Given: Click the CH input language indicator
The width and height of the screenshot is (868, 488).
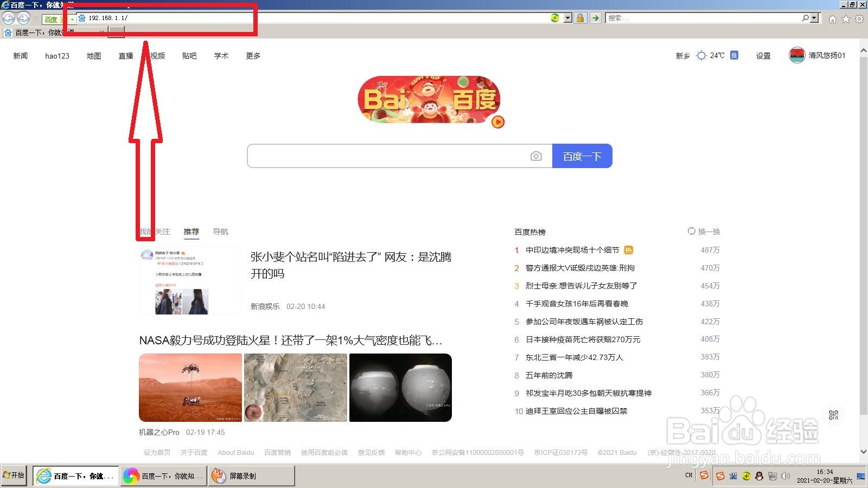Looking at the screenshot, I should pos(688,476).
